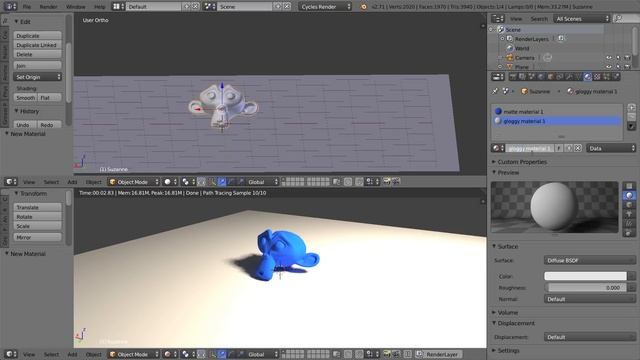Add a new screen layout next to Default
640x360 pixels.
187,7
